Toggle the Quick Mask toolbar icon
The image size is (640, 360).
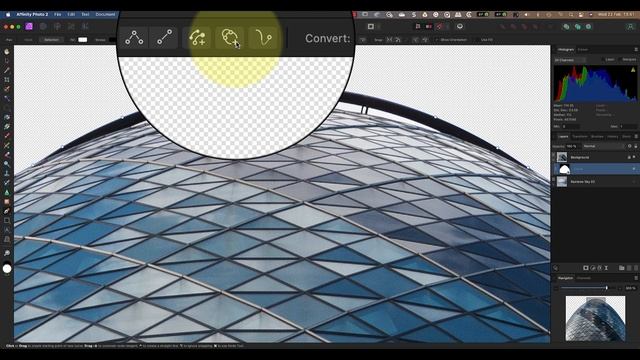[x=371, y=27]
